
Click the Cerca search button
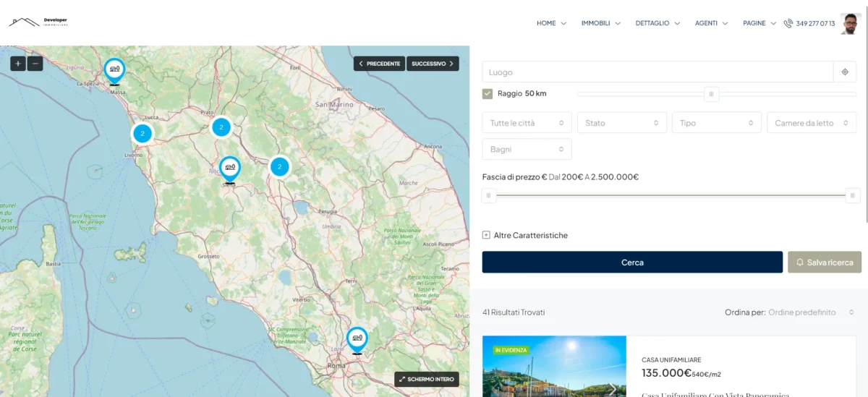coord(632,262)
